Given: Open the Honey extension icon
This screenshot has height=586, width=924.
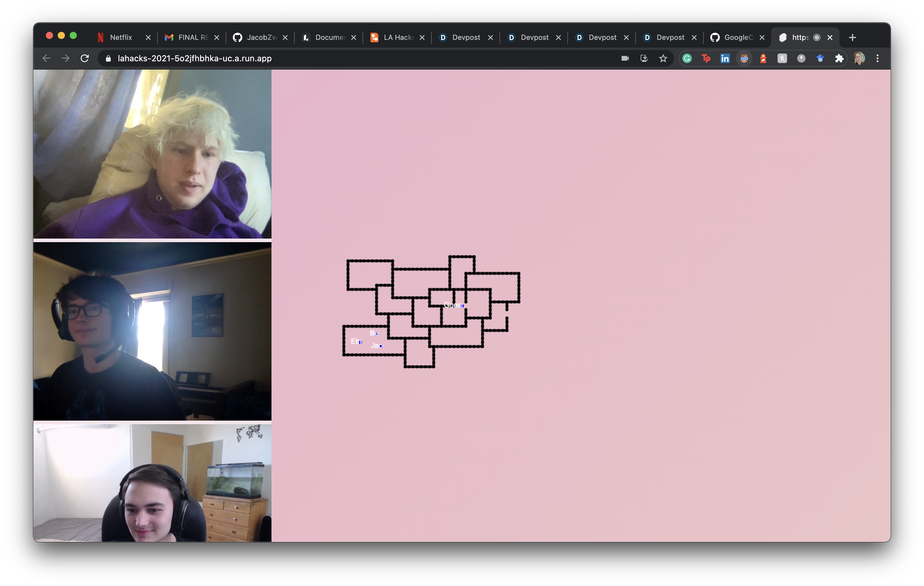Looking at the screenshot, I should click(782, 58).
